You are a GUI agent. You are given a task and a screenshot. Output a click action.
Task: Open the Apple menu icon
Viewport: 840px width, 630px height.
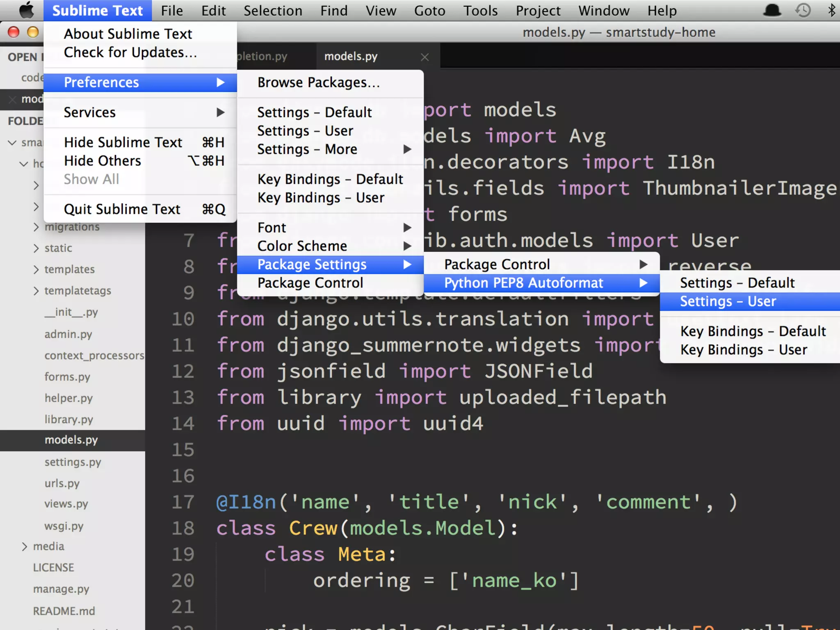[26, 10]
